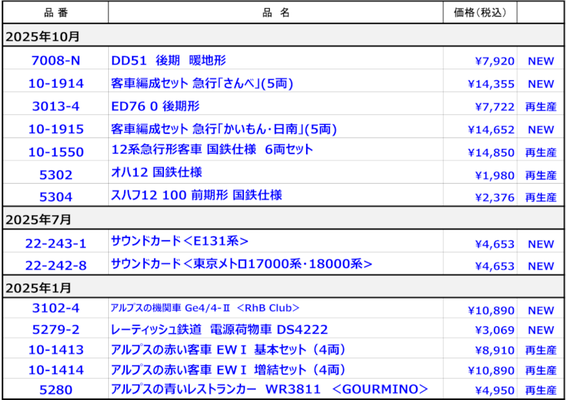Viewport: 567px width, 400px height.
Task: Open product number 5302
Action: [56, 175]
